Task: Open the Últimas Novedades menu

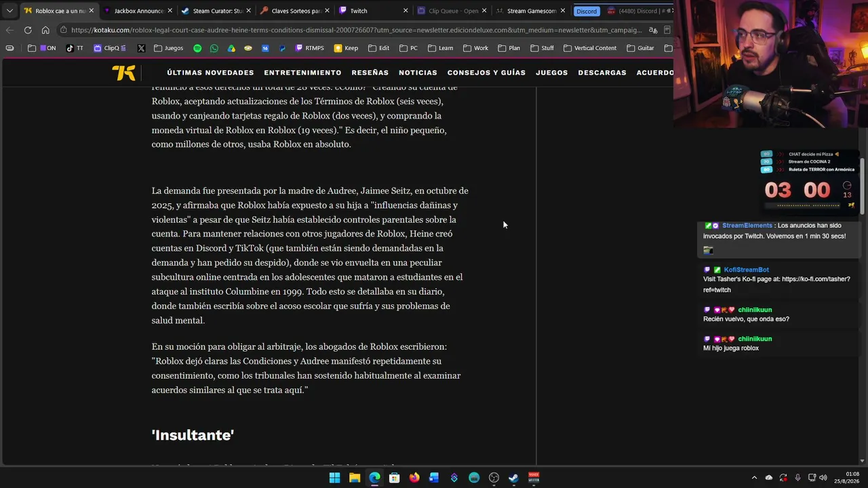Action: 210,73
